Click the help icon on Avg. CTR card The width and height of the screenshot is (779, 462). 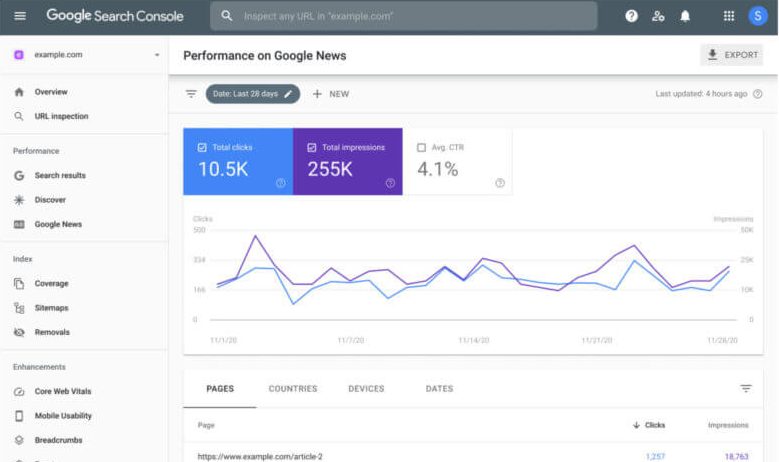click(x=499, y=183)
